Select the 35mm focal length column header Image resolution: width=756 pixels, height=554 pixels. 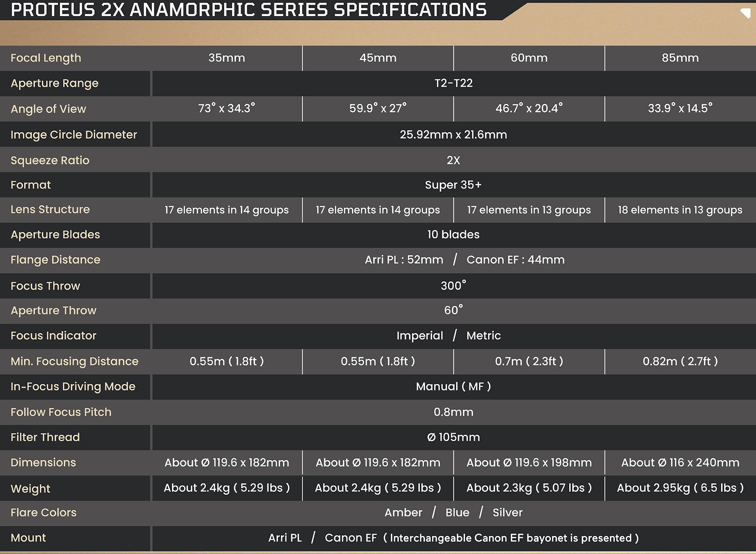coord(227,58)
